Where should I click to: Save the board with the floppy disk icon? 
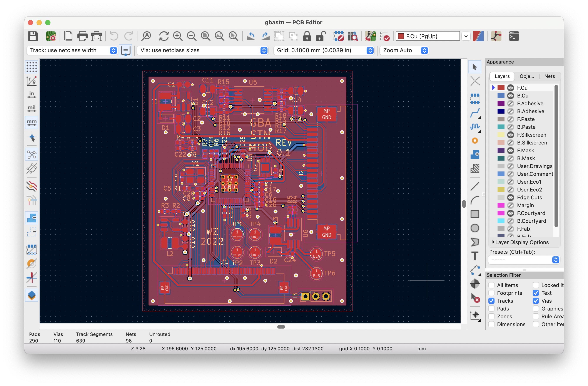[33, 36]
